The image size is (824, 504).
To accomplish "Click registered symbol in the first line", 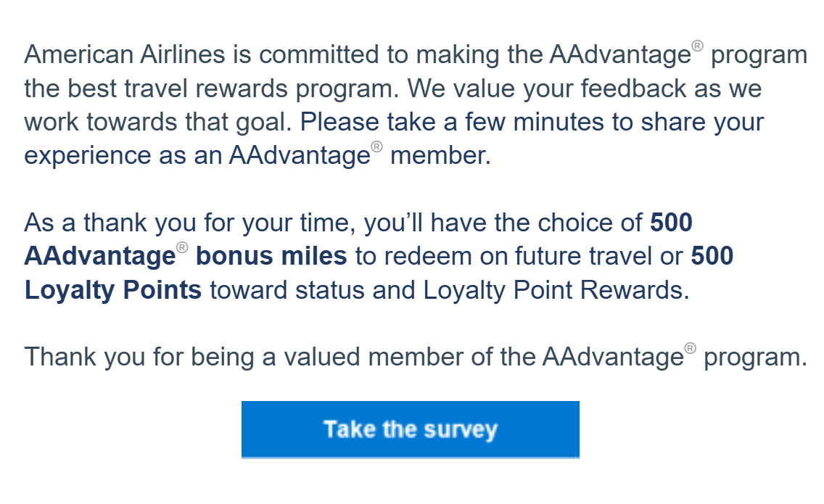I will (x=697, y=46).
